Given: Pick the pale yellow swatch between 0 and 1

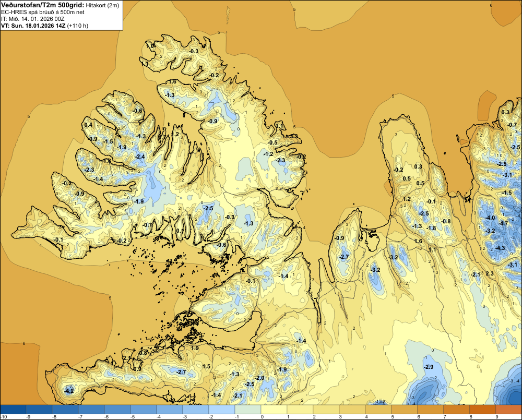Looking at the screenshot, I should pos(274,410).
